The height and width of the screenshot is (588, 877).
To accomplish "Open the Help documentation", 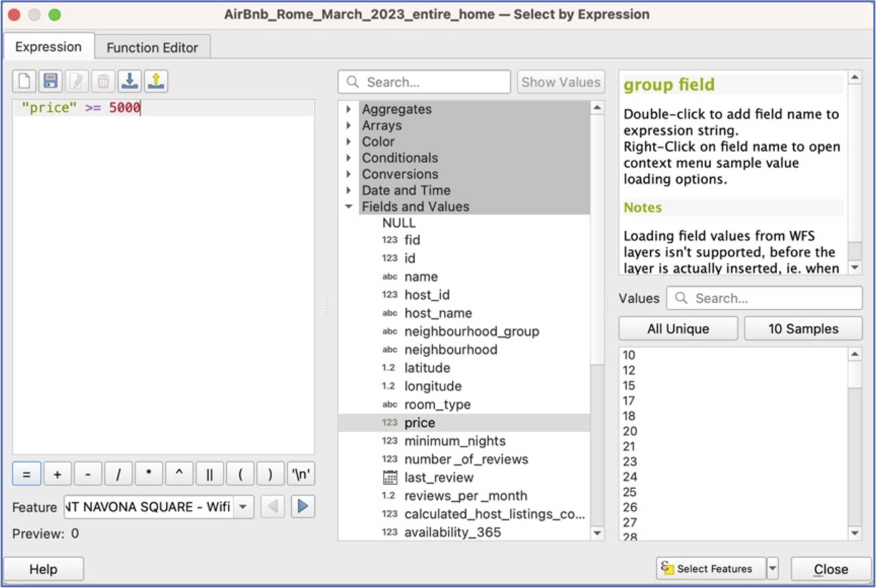I will coord(44,569).
